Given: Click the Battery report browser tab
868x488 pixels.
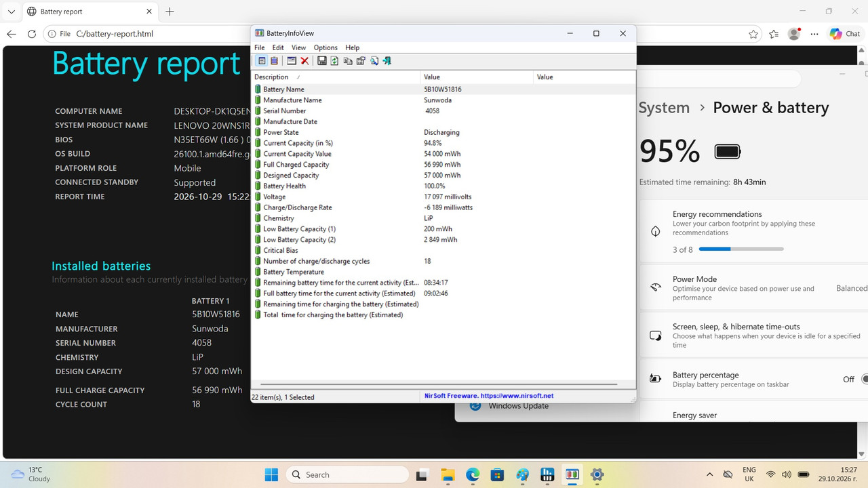Looking at the screenshot, I should (x=90, y=12).
